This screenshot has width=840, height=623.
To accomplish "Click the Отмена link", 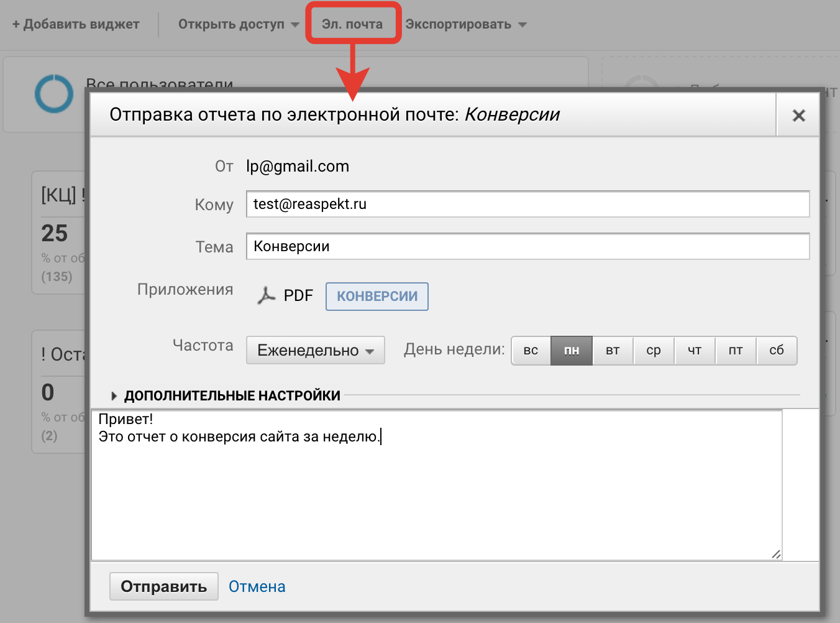I will tap(257, 586).
